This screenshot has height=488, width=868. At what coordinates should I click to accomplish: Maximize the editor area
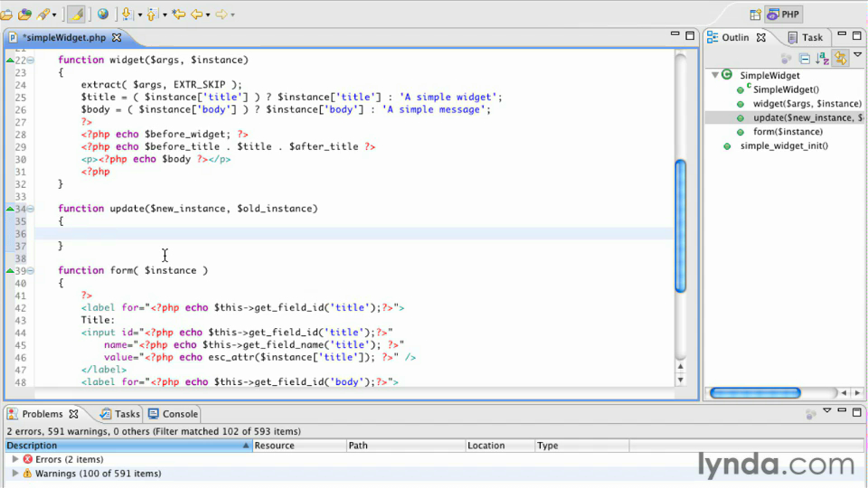(690, 35)
